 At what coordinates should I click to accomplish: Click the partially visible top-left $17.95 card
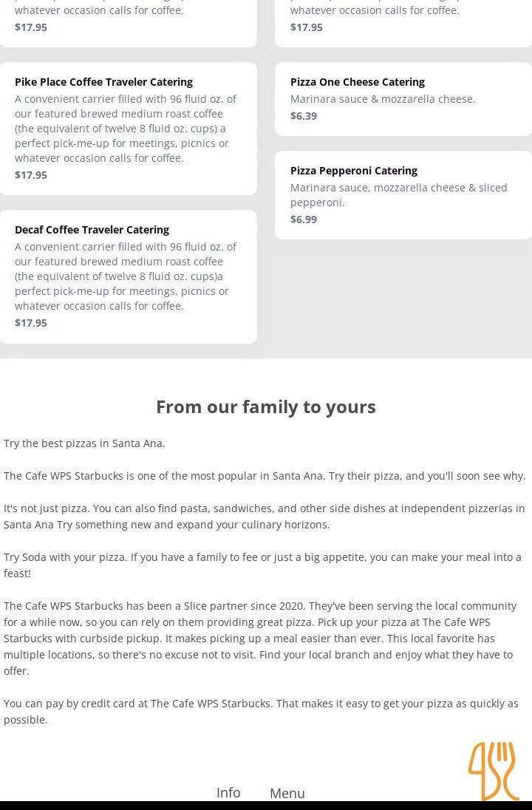tap(128, 23)
